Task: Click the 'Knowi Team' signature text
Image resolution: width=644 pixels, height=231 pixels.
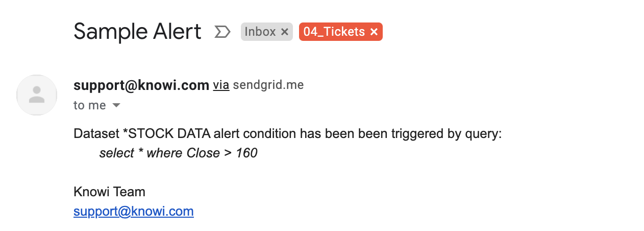Action: [110, 192]
